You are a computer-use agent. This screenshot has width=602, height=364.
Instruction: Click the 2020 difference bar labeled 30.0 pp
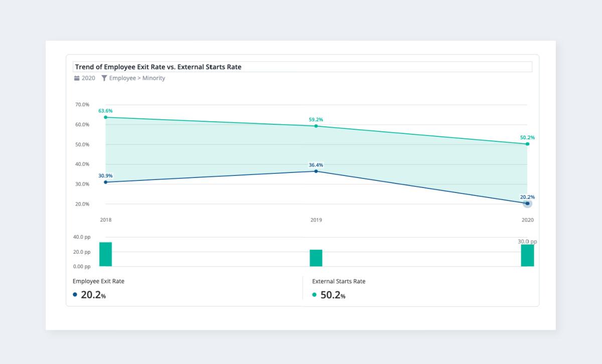(x=527, y=255)
